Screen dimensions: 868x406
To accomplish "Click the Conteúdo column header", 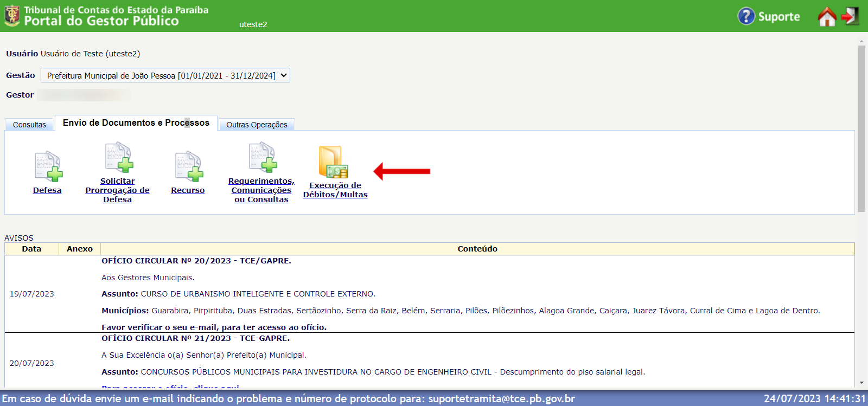I will click(x=477, y=249).
